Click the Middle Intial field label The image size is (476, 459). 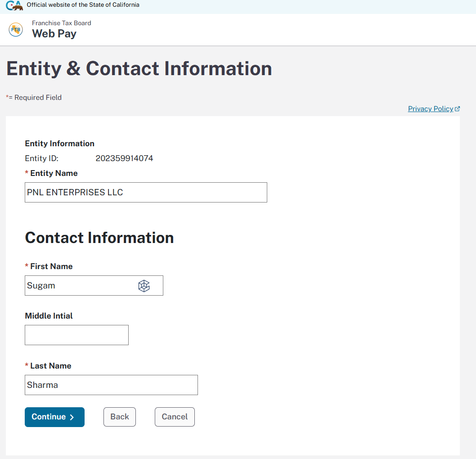pos(49,316)
